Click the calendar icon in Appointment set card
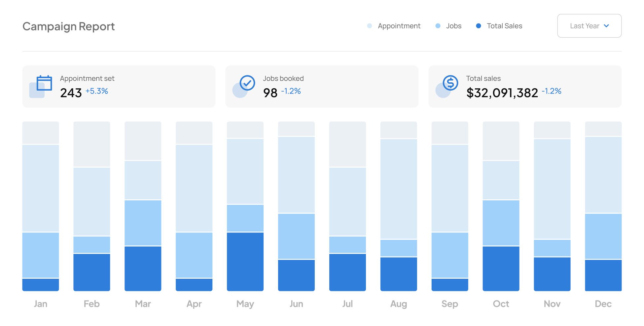Viewport: 644px width, 326px height. (x=44, y=83)
